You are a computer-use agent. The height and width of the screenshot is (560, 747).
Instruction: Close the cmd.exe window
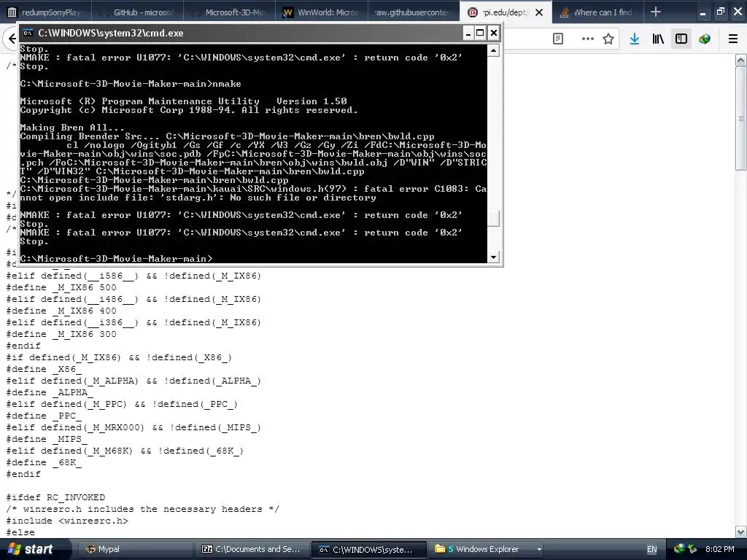click(x=494, y=33)
